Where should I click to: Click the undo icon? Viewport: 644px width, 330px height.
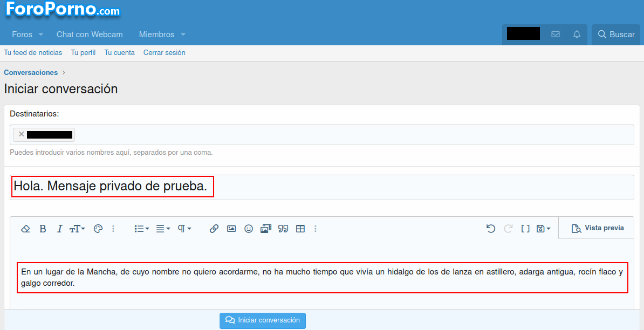click(x=490, y=229)
